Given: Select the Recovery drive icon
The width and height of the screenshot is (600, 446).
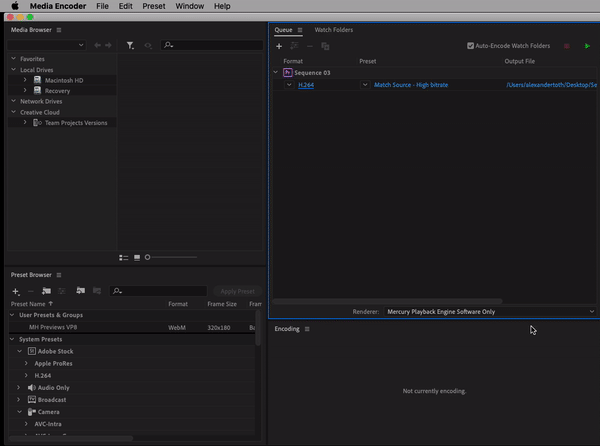Looking at the screenshot, I should pos(37,91).
